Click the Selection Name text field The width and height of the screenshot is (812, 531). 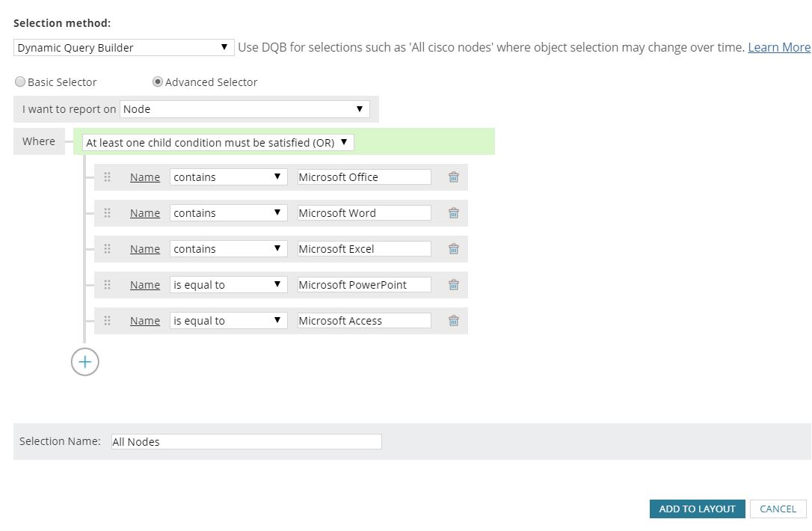pos(246,442)
